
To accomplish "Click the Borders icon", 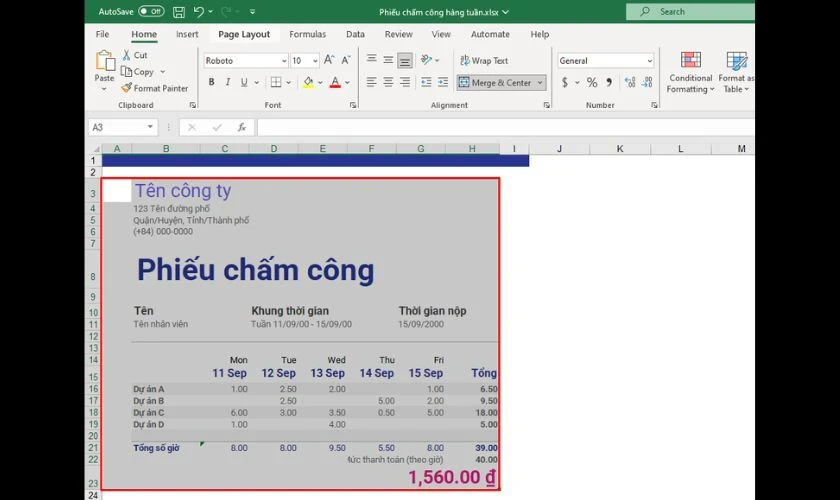I will (276, 83).
